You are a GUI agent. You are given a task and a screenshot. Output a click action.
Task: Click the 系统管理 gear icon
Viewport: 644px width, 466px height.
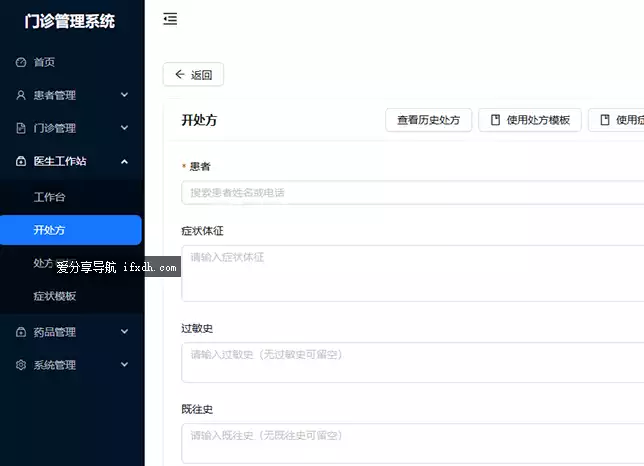coord(21,365)
